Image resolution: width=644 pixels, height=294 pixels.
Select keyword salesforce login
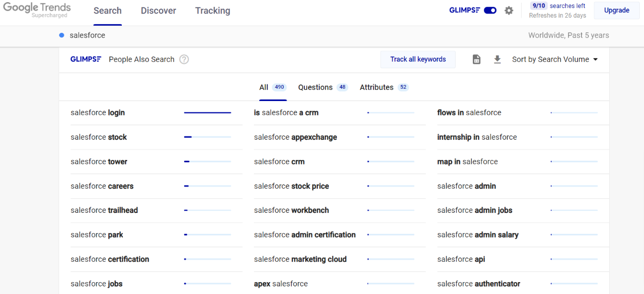coord(98,113)
